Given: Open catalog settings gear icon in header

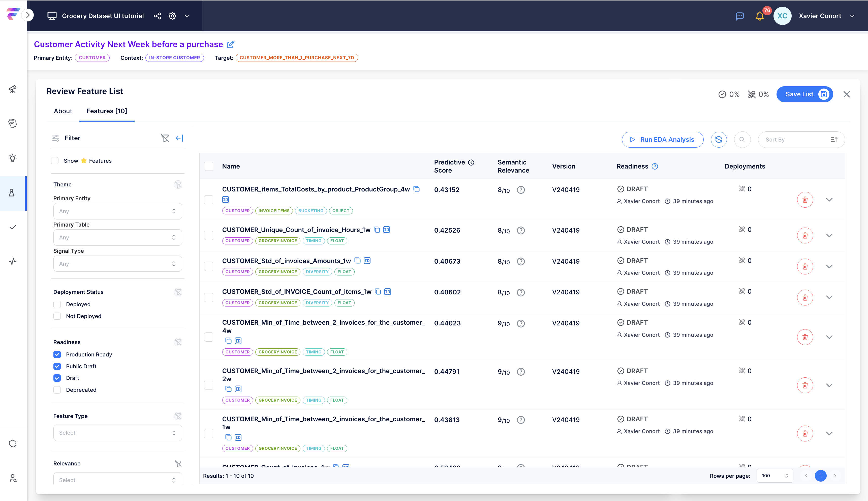Looking at the screenshot, I should [172, 16].
